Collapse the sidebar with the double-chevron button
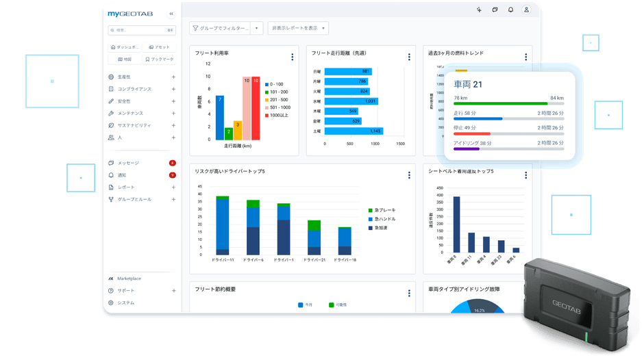The width and height of the screenshot is (644, 362). click(171, 14)
